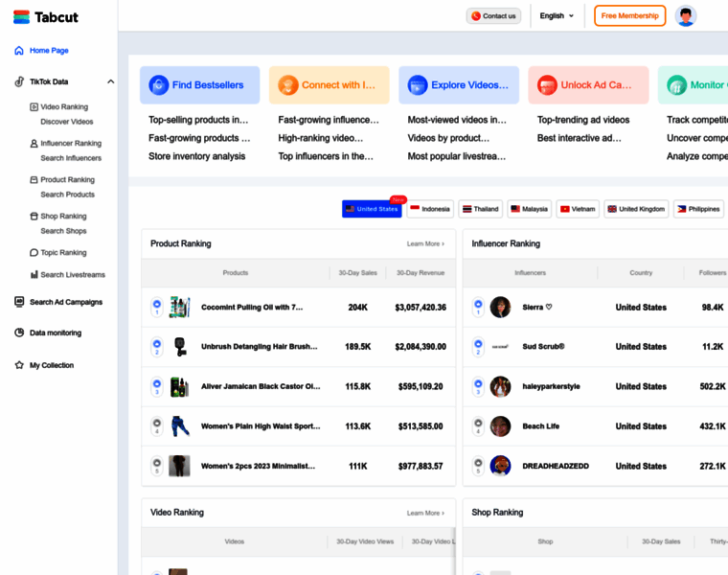
Task: Open Discover Videos in sidebar
Action: 67,122
